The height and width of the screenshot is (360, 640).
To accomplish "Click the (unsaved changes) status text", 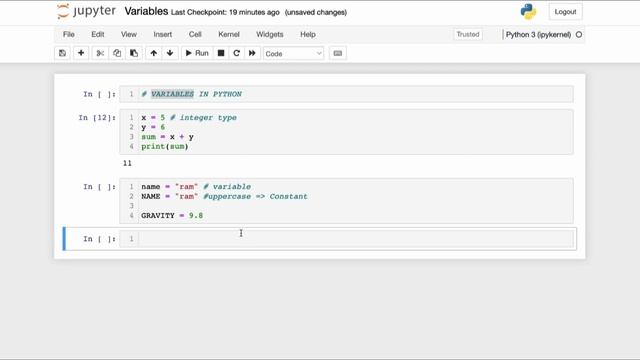I will tap(316, 12).
